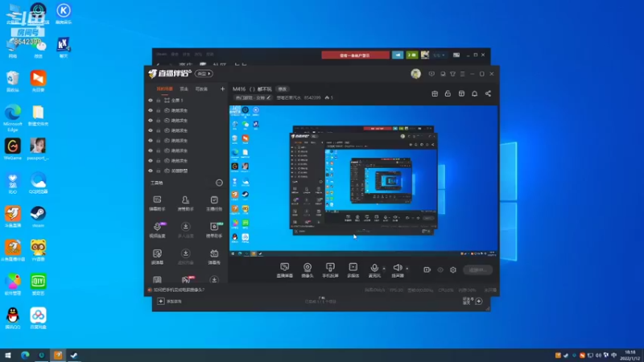Expand the speaker options arrow
Viewport: 644px width, 362px height.
pyautogui.click(x=407, y=269)
